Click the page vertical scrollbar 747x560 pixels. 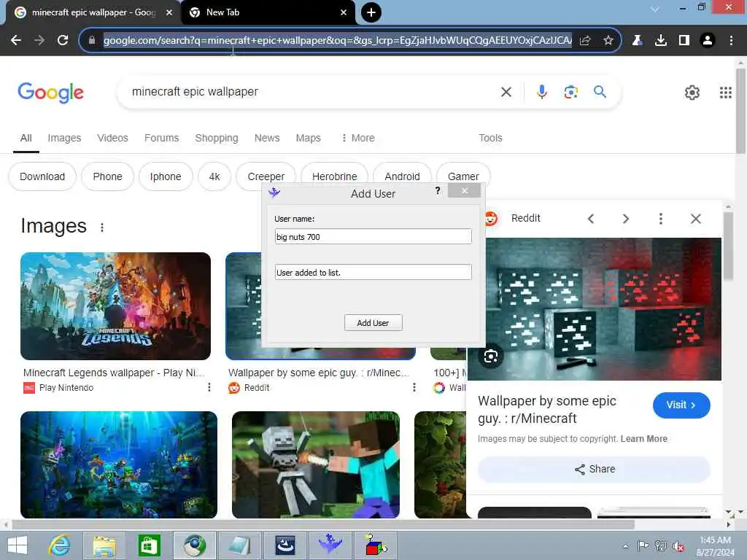[x=740, y=111]
